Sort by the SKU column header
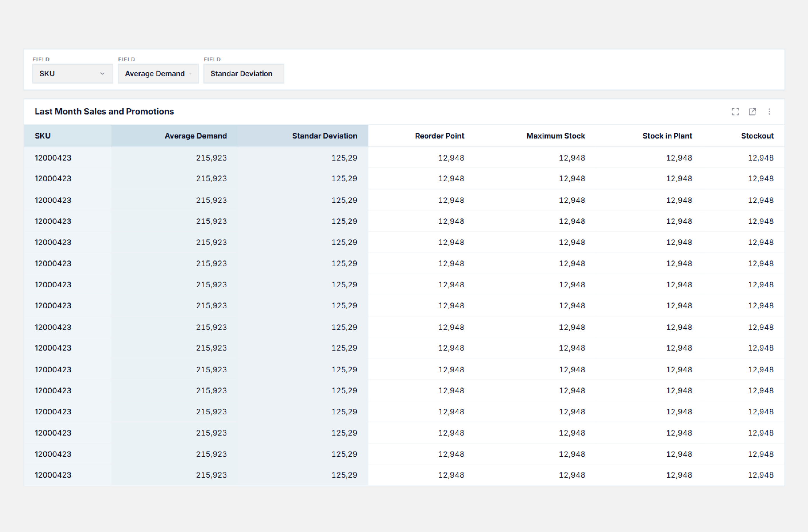Screen dimensions: 808x532 tap(42, 136)
